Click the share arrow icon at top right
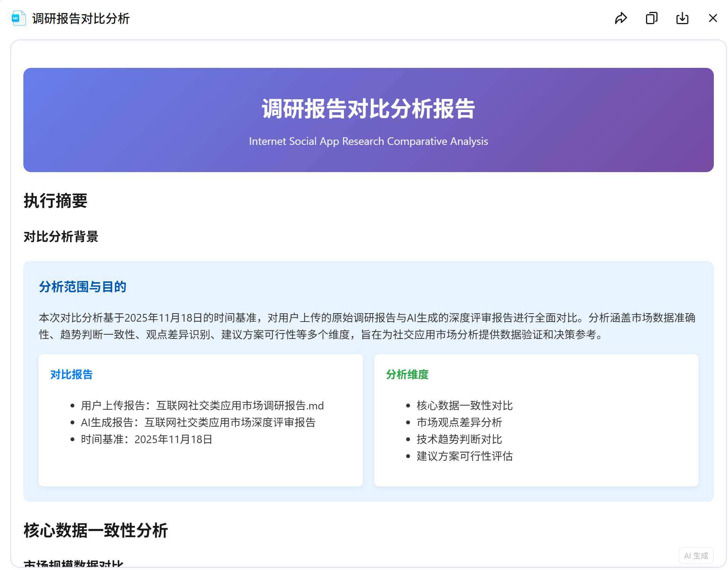Image resolution: width=728 pixels, height=570 pixels. [621, 18]
